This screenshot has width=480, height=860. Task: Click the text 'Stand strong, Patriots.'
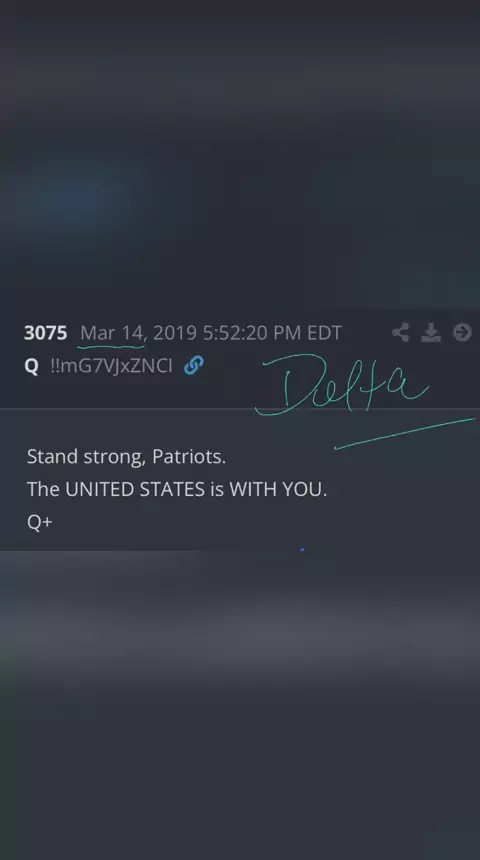point(126,456)
